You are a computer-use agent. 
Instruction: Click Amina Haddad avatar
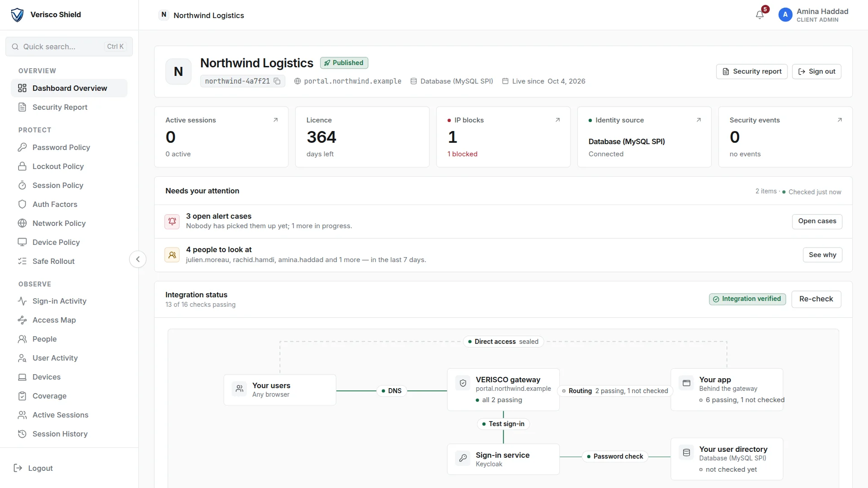(785, 15)
